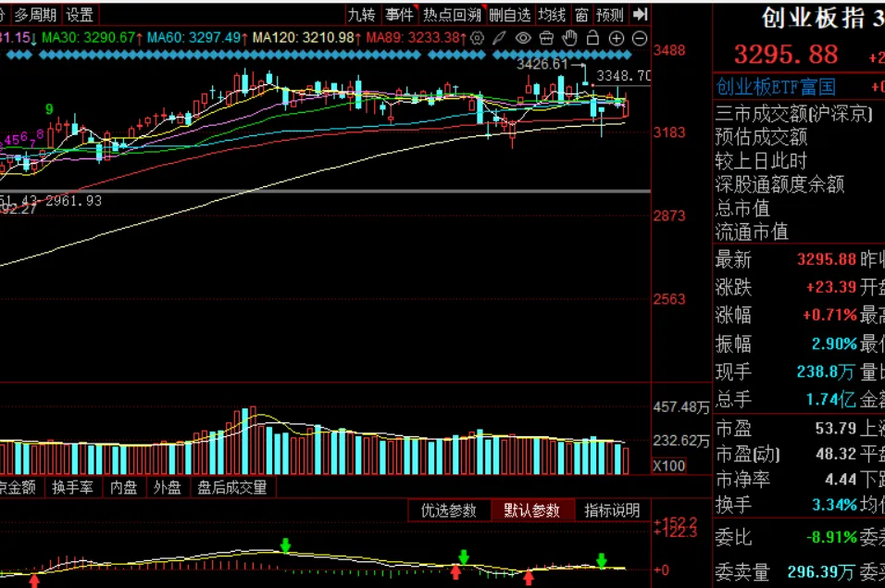Open the 设置 settings button

pyautogui.click(x=80, y=15)
